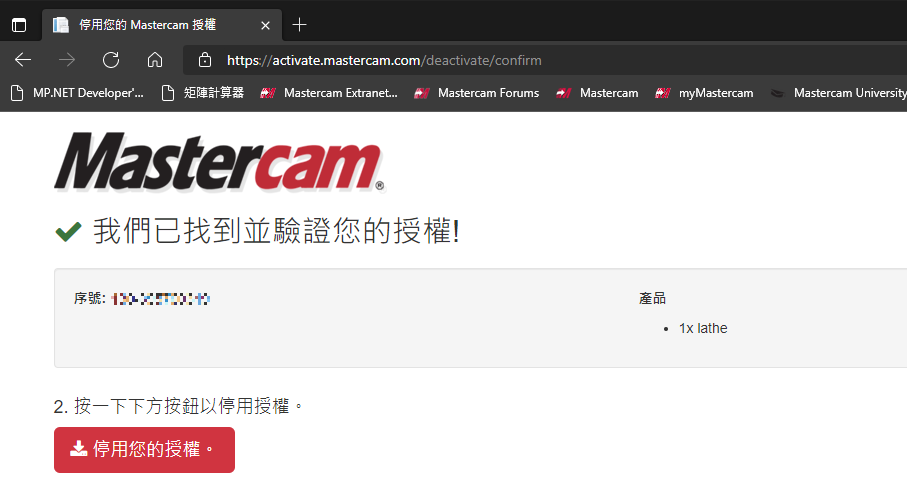Close the 停用您的 Mastercam 授權 tab
The width and height of the screenshot is (907, 499).
266,25
